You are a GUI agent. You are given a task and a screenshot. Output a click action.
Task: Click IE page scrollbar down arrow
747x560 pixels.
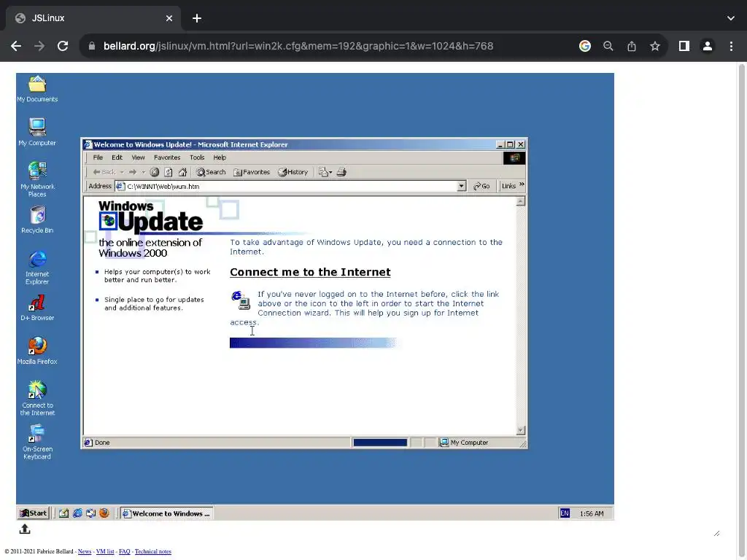click(521, 430)
